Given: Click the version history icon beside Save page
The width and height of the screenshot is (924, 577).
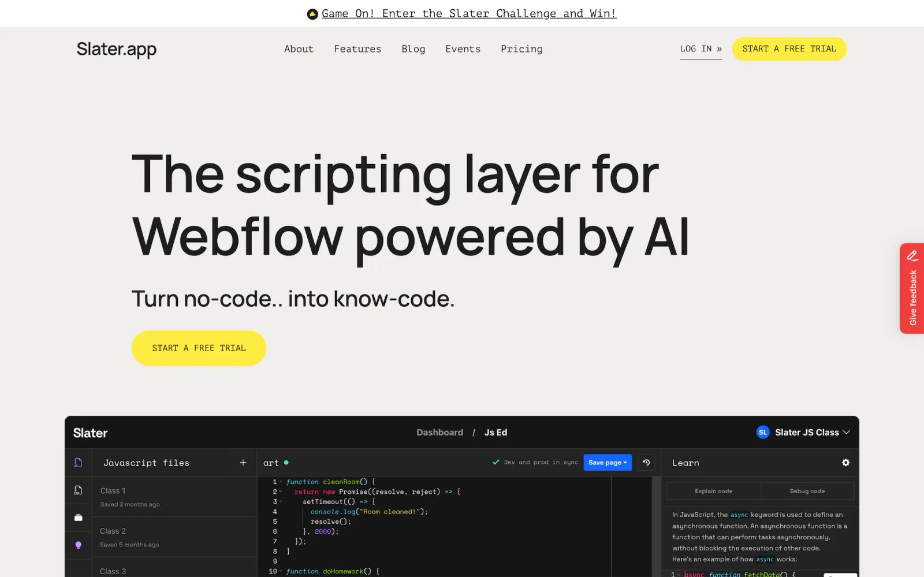Looking at the screenshot, I should pyautogui.click(x=646, y=463).
